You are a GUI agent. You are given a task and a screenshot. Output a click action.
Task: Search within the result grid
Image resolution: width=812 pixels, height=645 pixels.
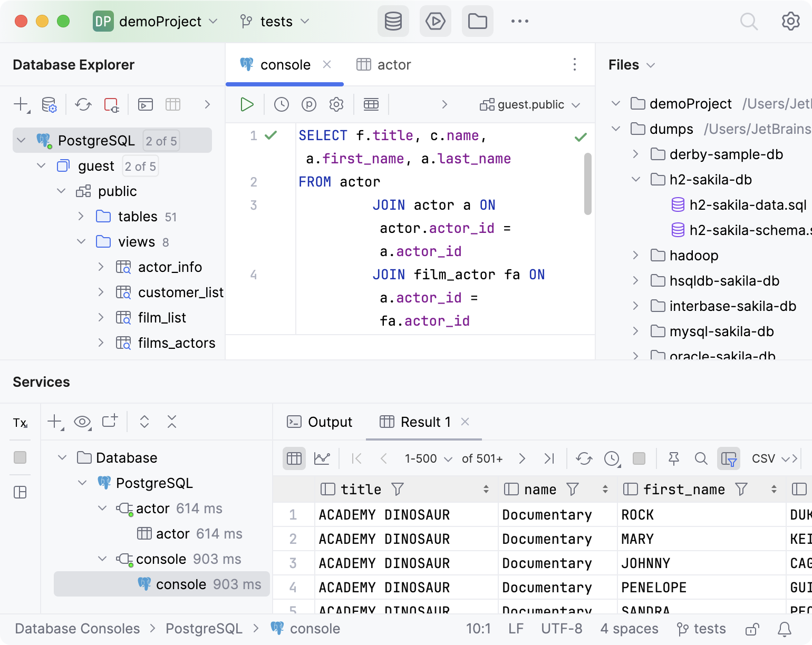(x=701, y=458)
